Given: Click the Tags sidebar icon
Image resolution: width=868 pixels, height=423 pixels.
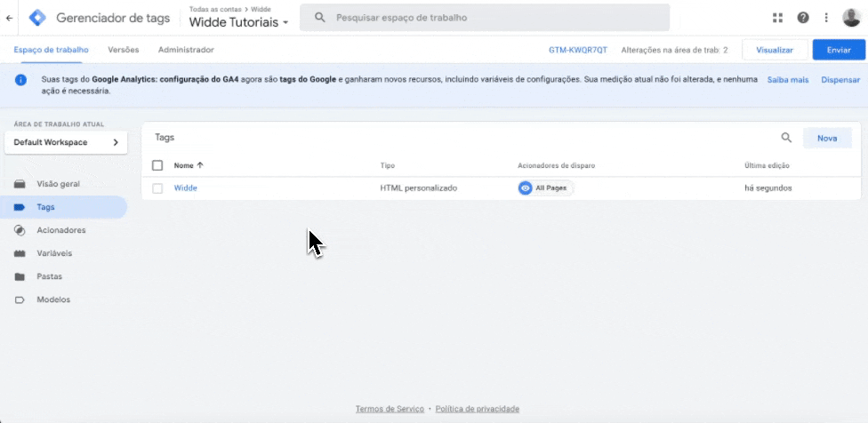Looking at the screenshot, I should point(20,207).
